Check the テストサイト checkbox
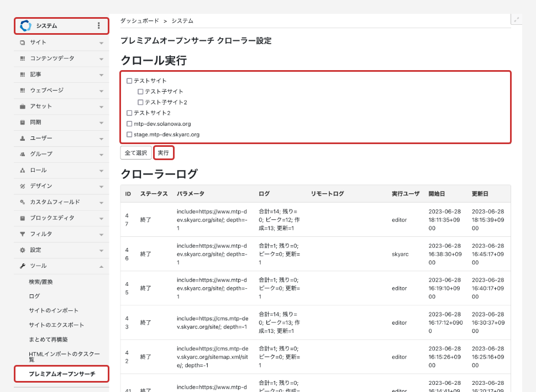 129,81
